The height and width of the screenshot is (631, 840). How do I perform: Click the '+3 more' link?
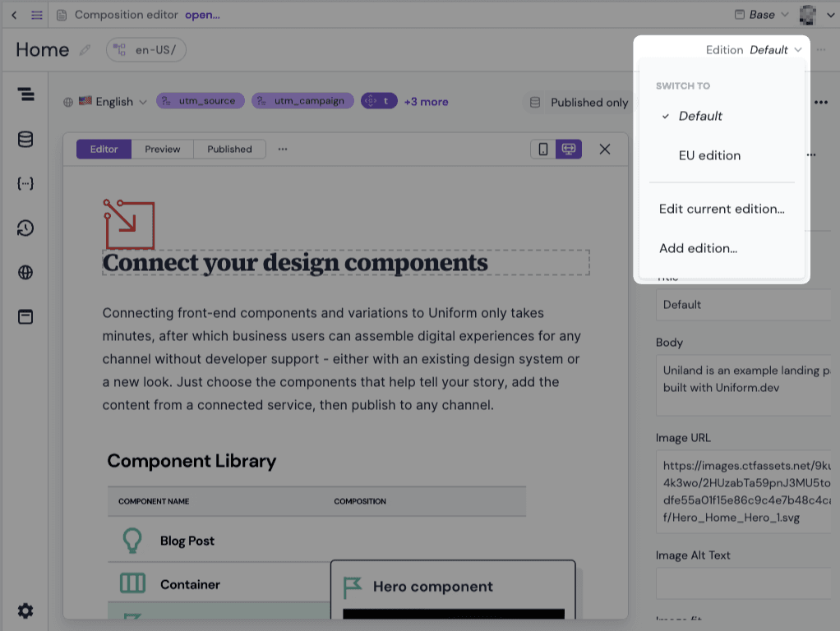426,102
